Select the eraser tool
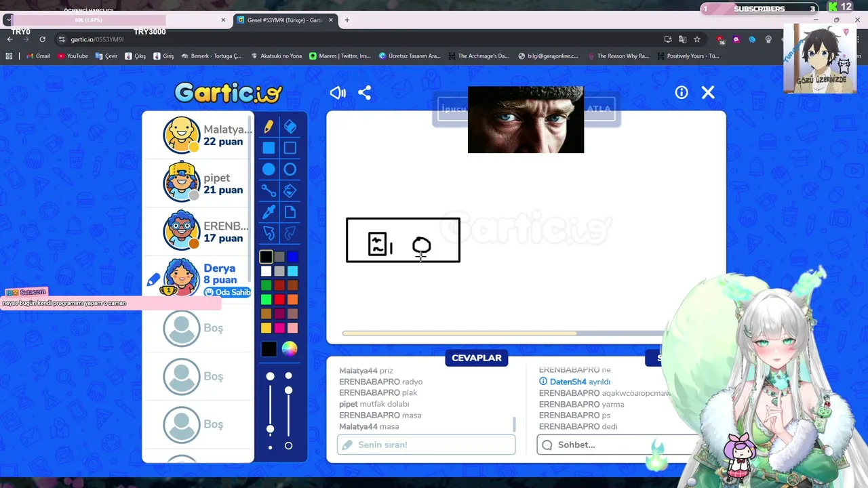Screen dimensions: 868x488 tap(290, 127)
